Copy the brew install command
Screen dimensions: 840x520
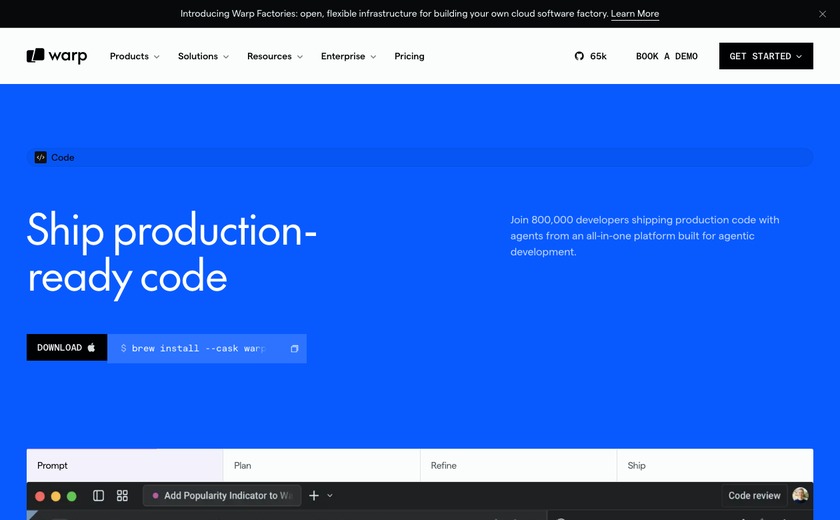[294, 349]
